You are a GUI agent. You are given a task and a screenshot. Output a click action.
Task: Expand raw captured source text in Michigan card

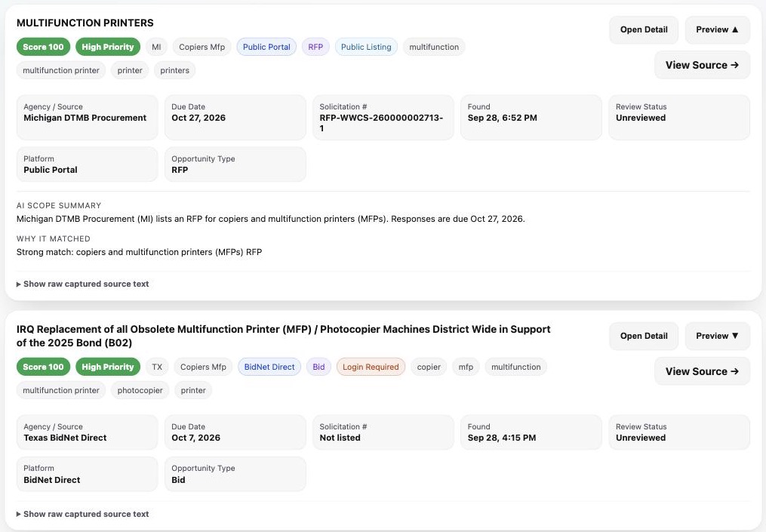82,284
